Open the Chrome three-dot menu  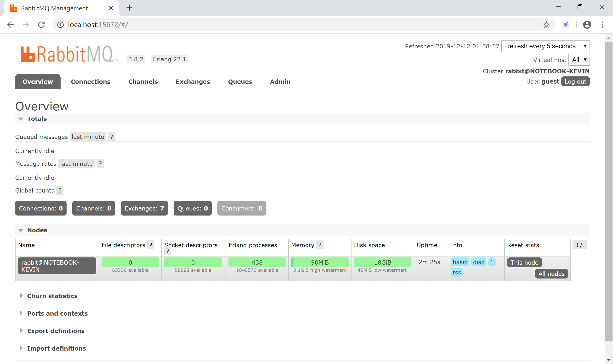(602, 24)
